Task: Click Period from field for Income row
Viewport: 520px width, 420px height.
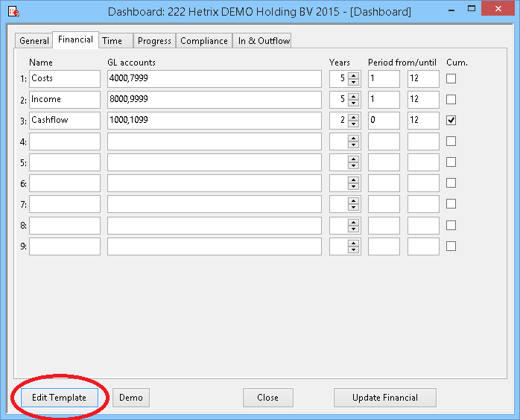Action: [x=384, y=100]
